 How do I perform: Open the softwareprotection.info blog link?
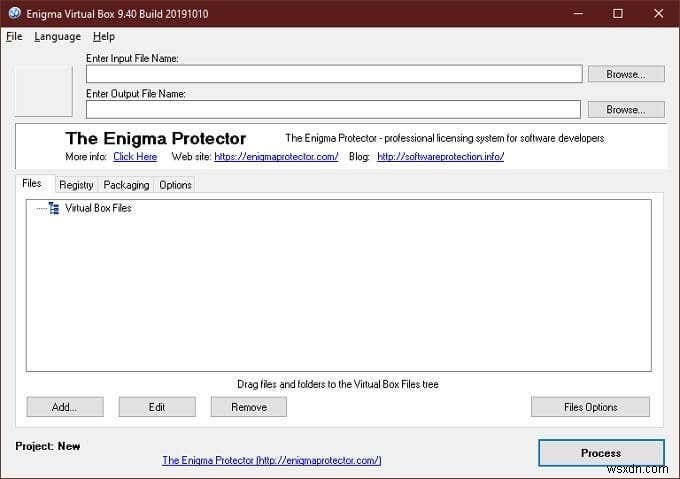[x=440, y=156]
